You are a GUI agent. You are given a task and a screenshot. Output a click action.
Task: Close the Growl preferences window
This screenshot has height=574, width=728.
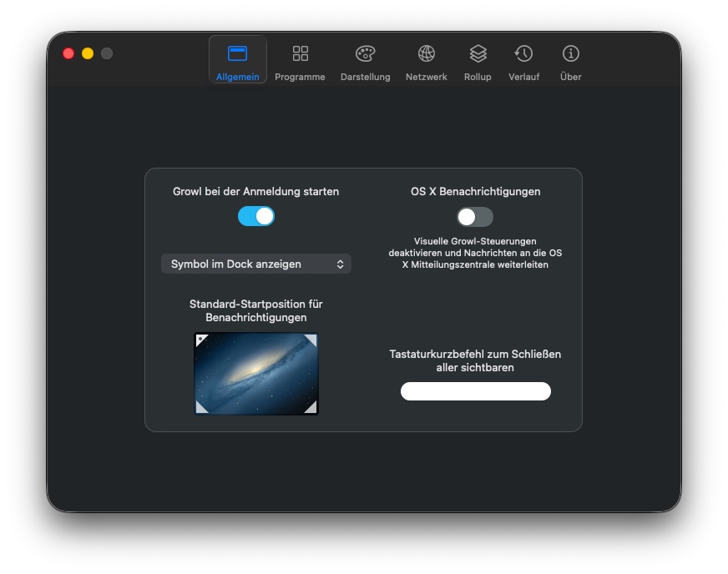(68, 53)
